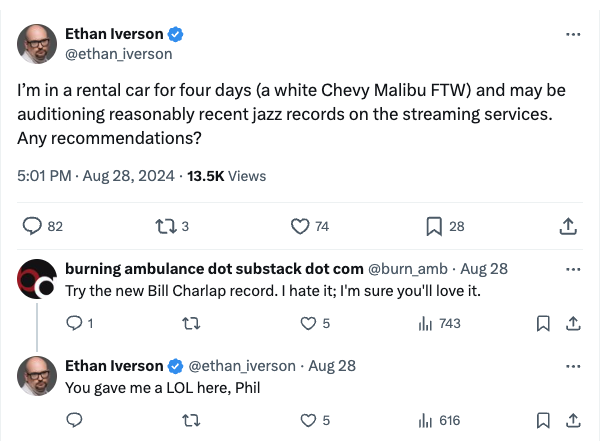Like the main post with 74 likes

point(299,226)
